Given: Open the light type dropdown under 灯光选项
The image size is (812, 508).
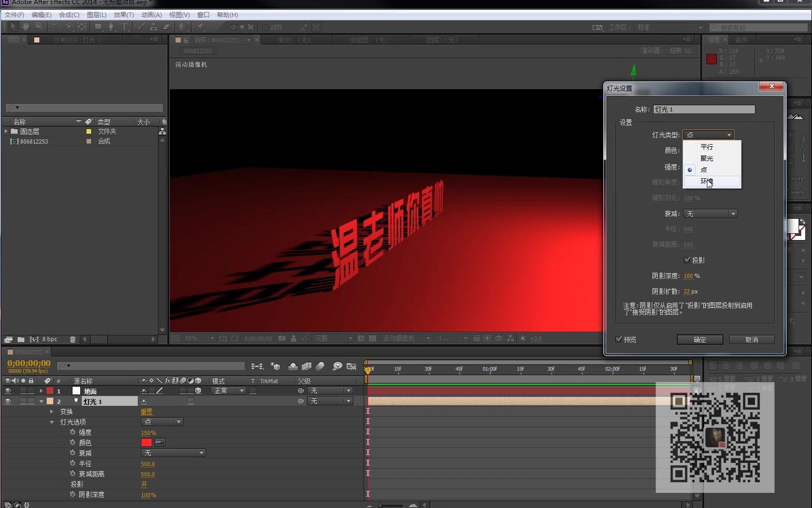Looking at the screenshot, I should pyautogui.click(x=162, y=422).
